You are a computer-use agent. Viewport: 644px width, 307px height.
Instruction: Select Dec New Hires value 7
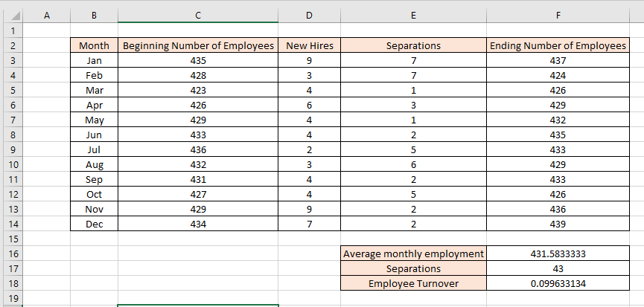coord(309,224)
